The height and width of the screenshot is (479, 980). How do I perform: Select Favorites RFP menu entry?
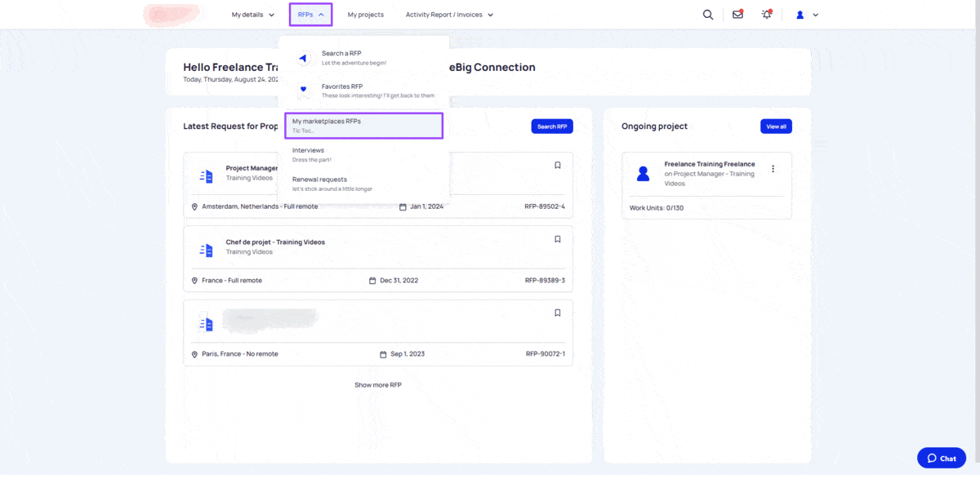(x=363, y=90)
